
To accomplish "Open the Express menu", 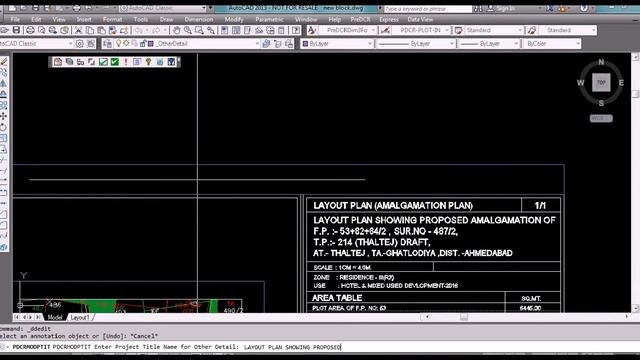I will [x=389, y=19].
